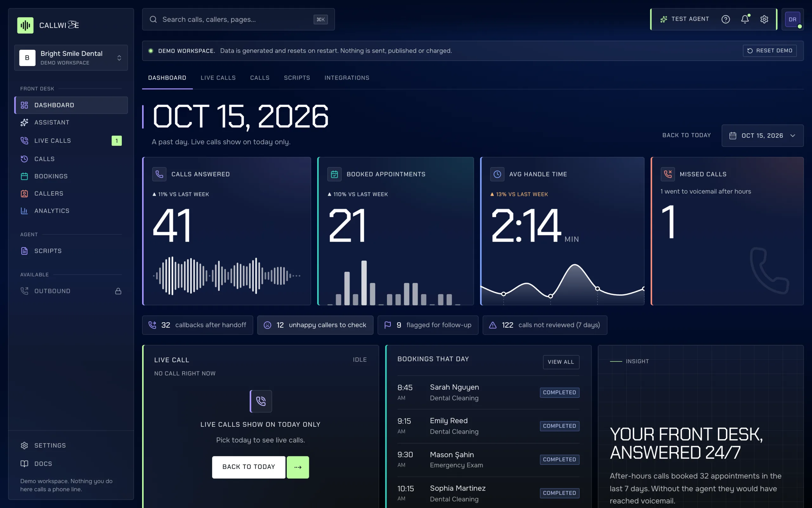The image size is (812, 508).
Task: Open the Oct 15, 2026 date picker
Action: (x=762, y=135)
